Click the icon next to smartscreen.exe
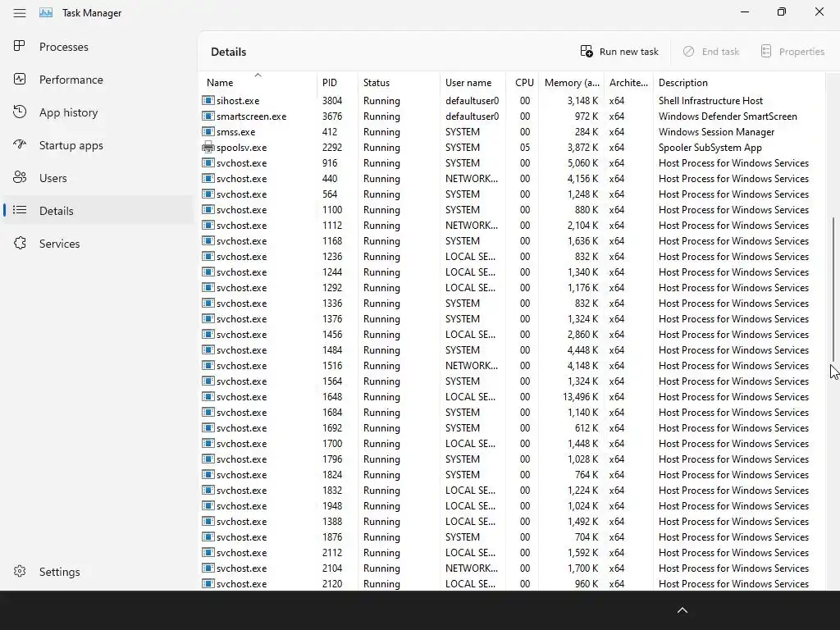 pos(208,116)
